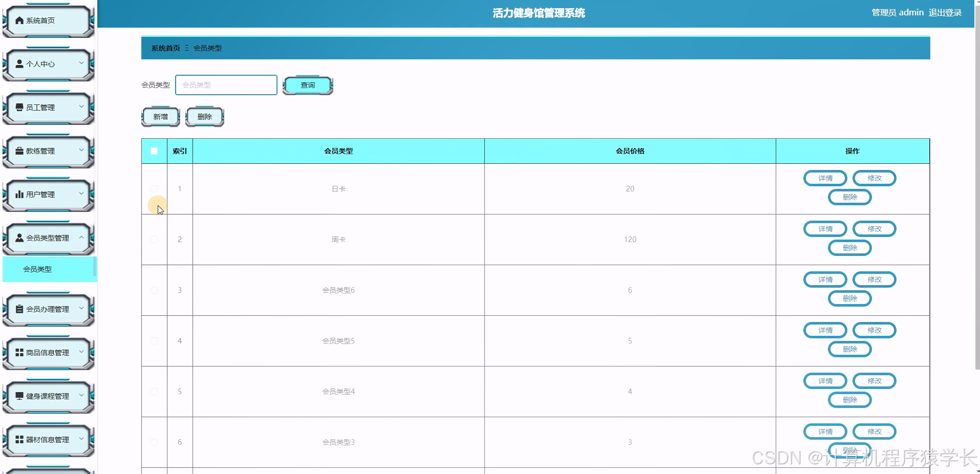Expand the 个人中心 menu chevron
The height and width of the screenshot is (474, 980).
click(81, 63)
